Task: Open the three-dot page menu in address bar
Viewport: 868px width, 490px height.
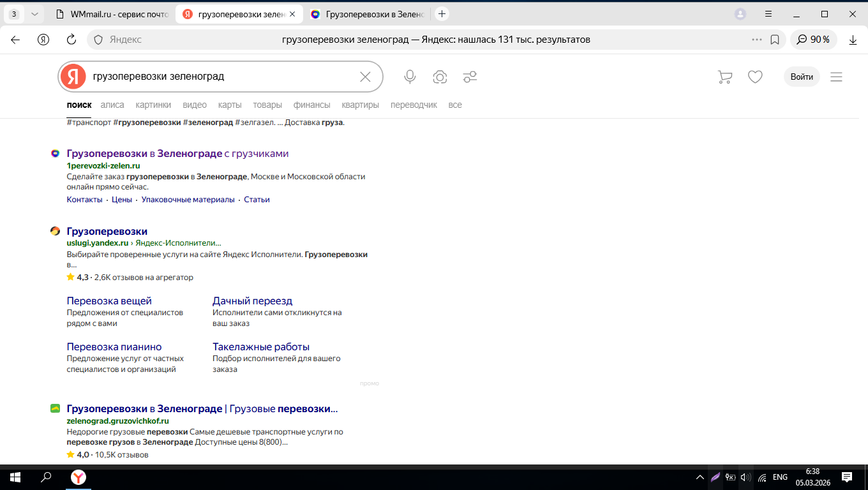Action: pos(757,40)
